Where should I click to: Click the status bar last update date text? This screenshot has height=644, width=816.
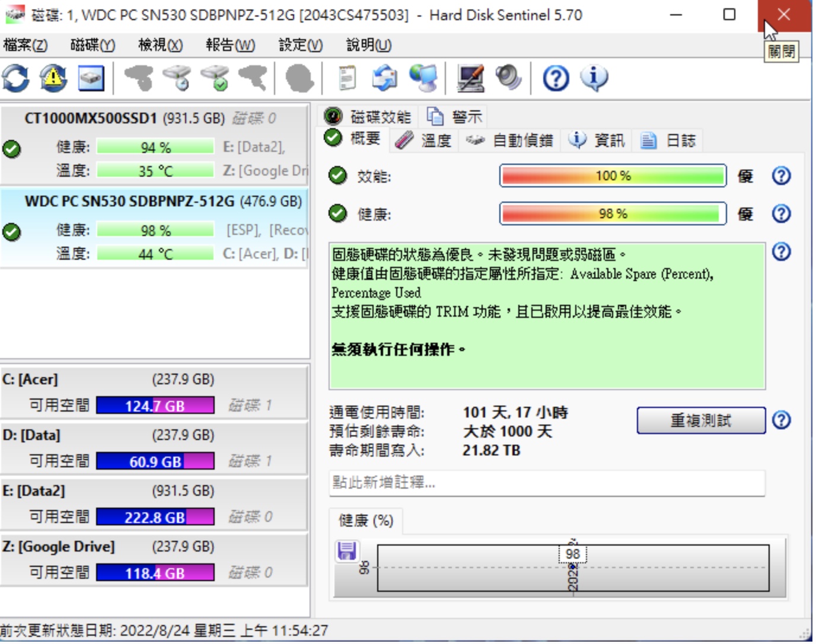pos(164,630)
